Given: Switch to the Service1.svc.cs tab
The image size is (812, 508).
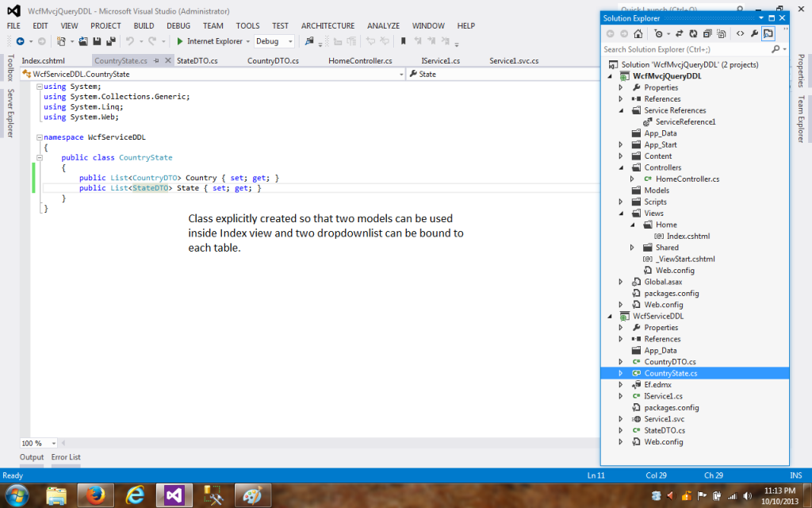Looking at the screenshot, I should [514, 60].
